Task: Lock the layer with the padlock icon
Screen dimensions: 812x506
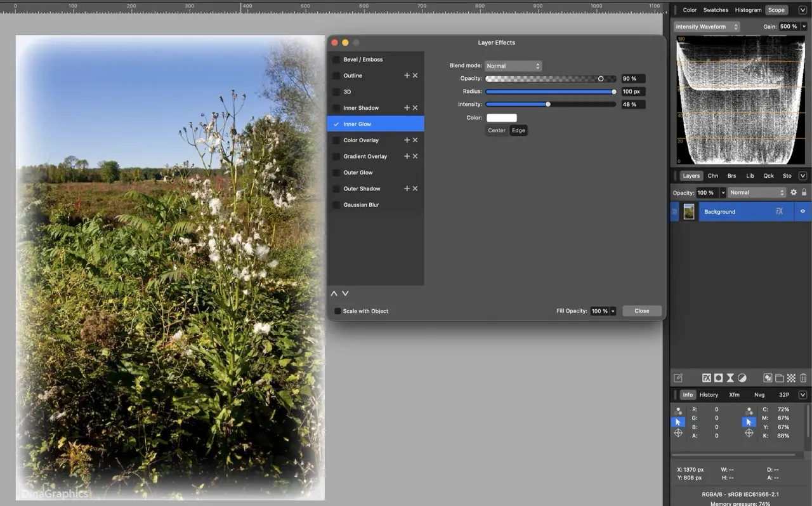Action: point(804,192)
